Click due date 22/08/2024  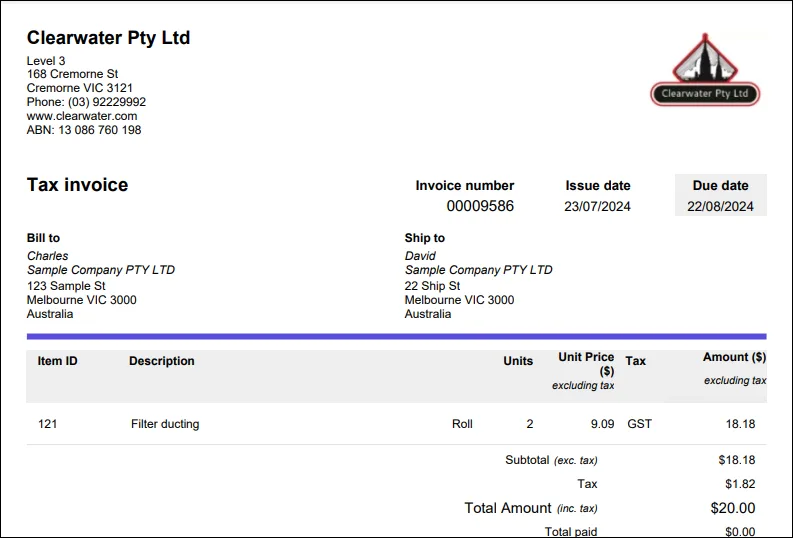[x=720, y=206]
